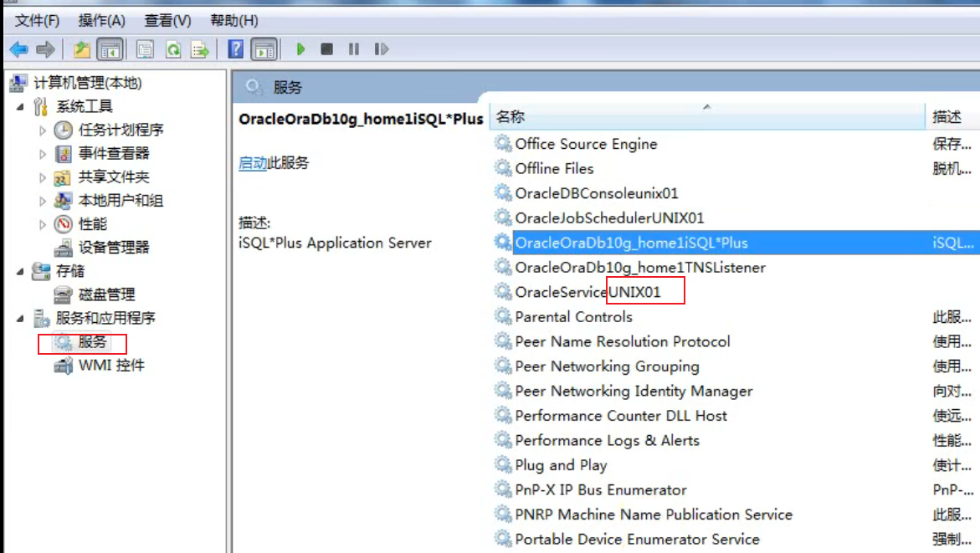This screenshot has height=553, width=980.
Task: Select Offline Files service
Action: pyautogui.click(x=554, y=169)
